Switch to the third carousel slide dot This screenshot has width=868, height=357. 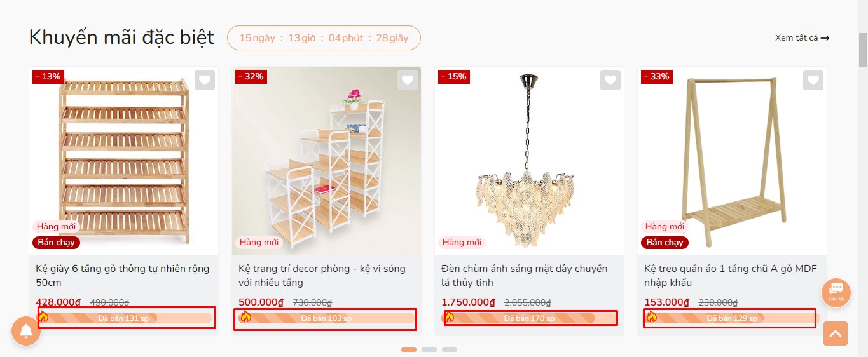(450, 349)
